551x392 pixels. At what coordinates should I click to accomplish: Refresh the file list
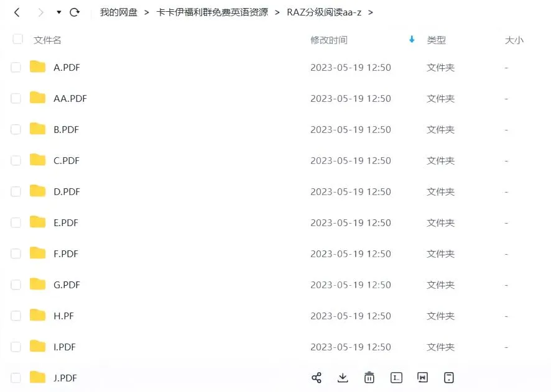[x=75, y=12]
